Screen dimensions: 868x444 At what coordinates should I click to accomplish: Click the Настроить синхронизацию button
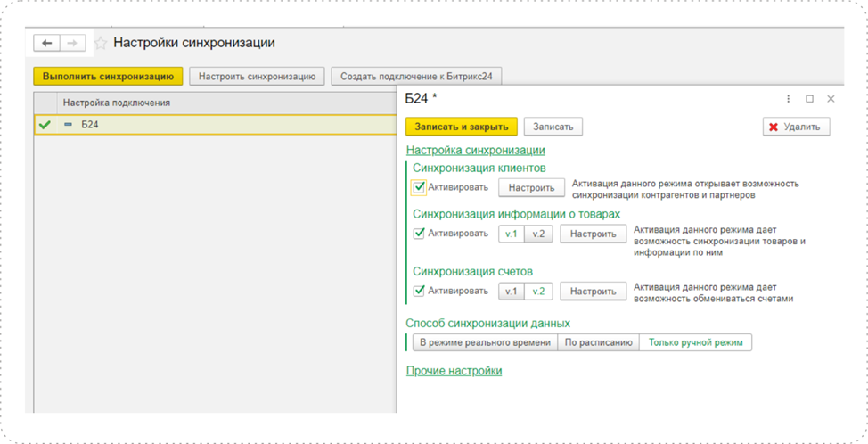257,77
